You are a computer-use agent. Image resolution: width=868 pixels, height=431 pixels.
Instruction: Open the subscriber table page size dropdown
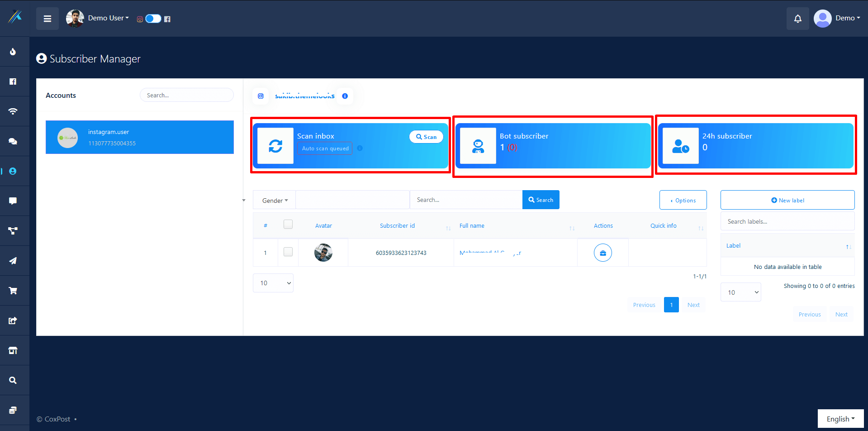[273, 283]
